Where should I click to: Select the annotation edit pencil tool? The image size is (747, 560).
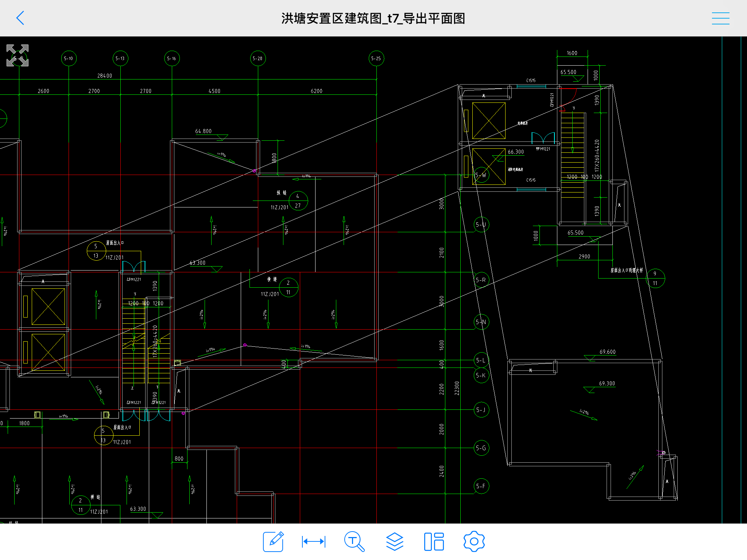coord(274,541)
